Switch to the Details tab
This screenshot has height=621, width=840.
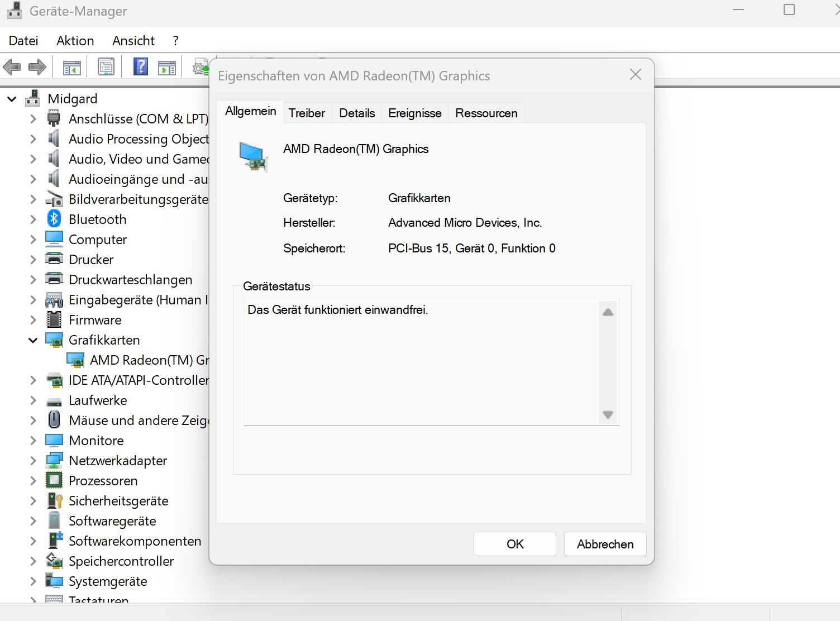[357, 113]
